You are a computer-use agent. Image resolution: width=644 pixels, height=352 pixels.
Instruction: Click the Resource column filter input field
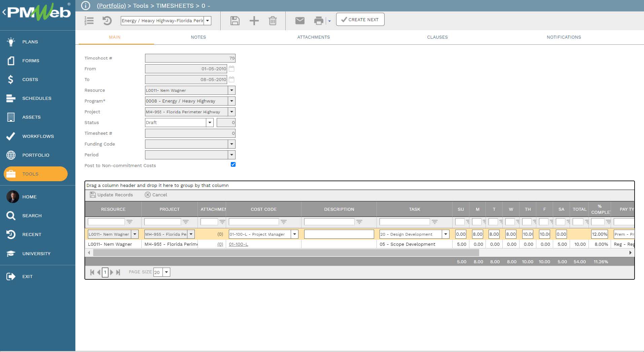pos(106,222)
